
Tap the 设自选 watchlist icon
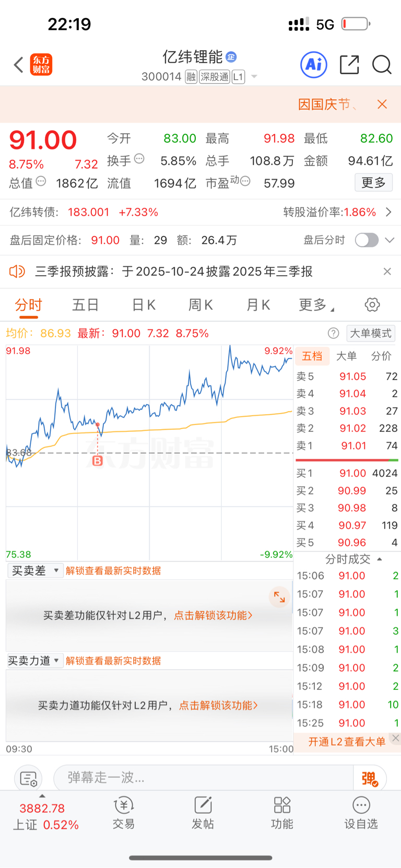[361, 814]
